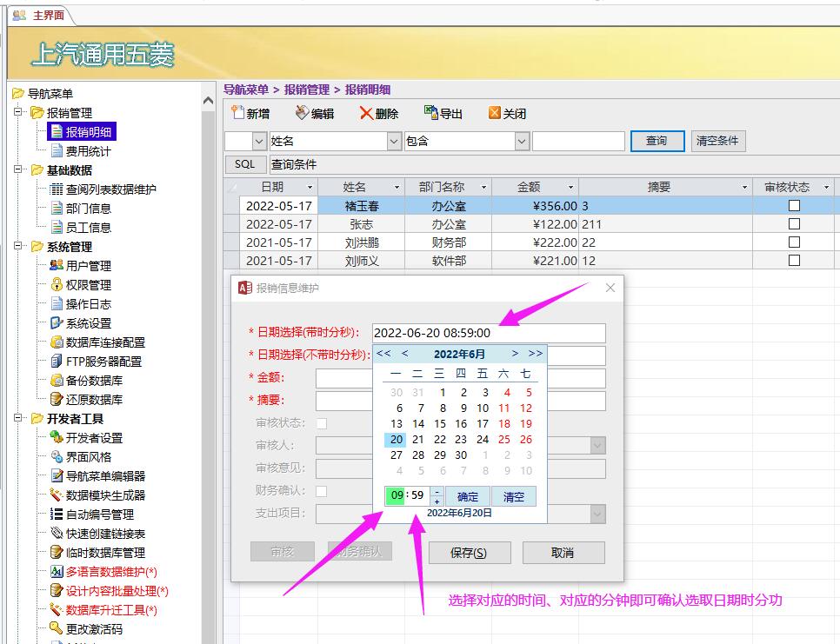
Task: Open 导航菜单编辑器 icon
Action: [x=57, y=476]
